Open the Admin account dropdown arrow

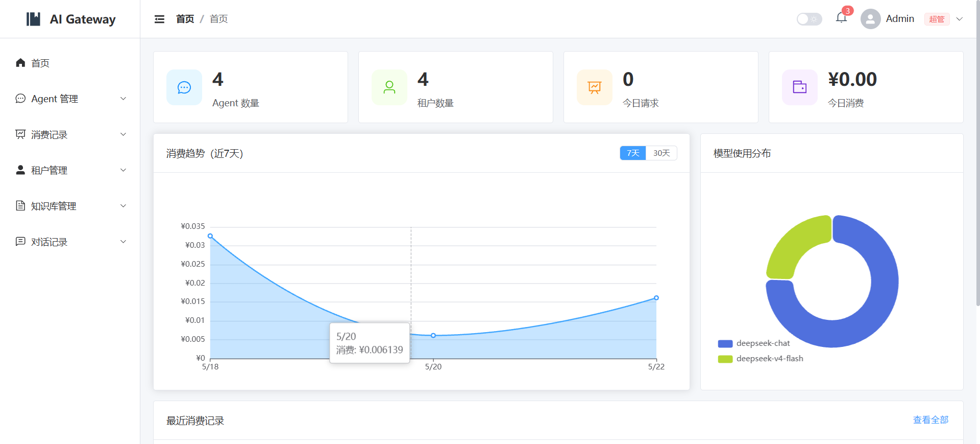[960, 19]
